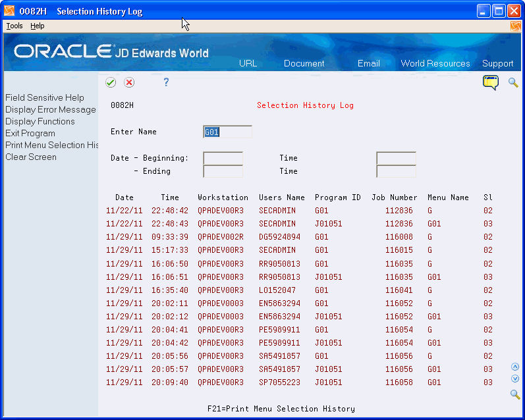Click the Users Name column header
Image resolution: width=525 pixels, height=420 pixels.
point(281,197)
